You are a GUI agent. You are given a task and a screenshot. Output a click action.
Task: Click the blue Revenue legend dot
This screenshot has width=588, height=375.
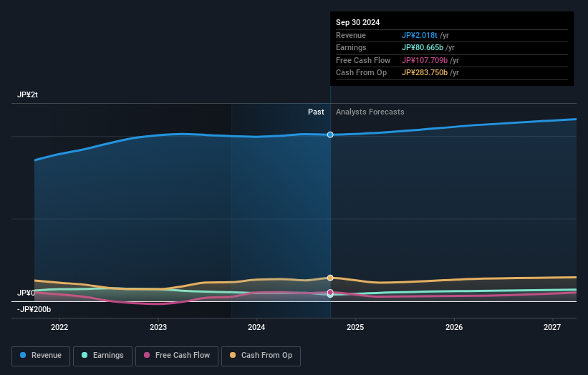tap(23, 355)
